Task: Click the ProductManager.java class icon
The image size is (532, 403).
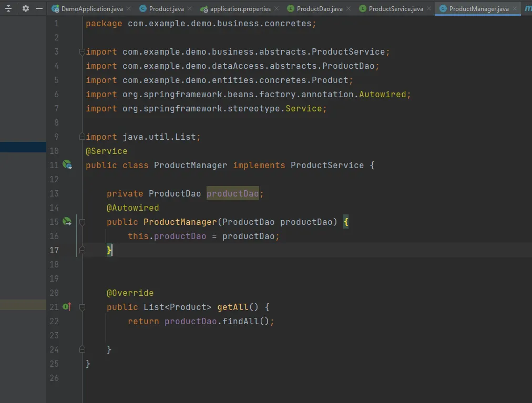Action: click(443, 8)
